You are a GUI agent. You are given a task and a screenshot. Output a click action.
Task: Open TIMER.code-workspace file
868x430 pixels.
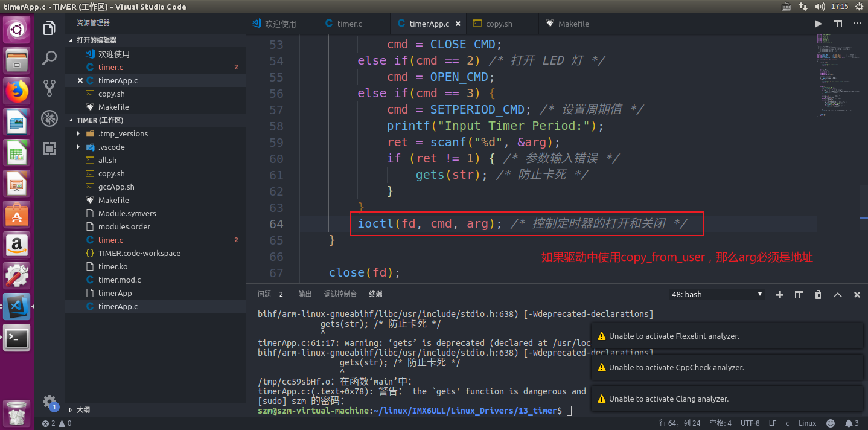click(155, 253)
